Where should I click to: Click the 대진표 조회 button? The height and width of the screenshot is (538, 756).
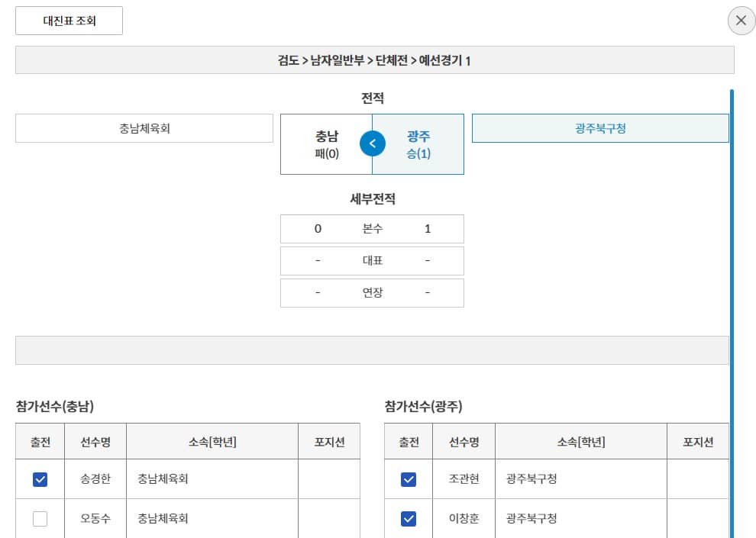(69, 21)
